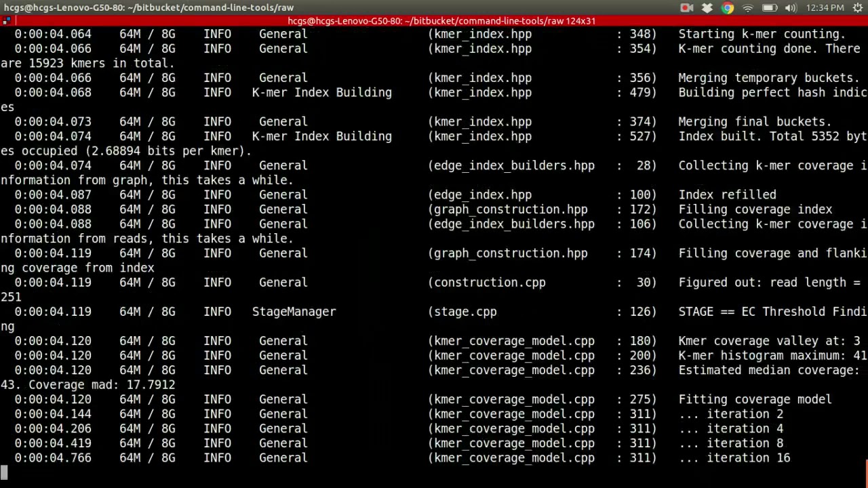Image resolution: width=868 pixels, height=488 pixels.
Task: Click the "(stage.cpp" source file name
Action: [462, 312]
